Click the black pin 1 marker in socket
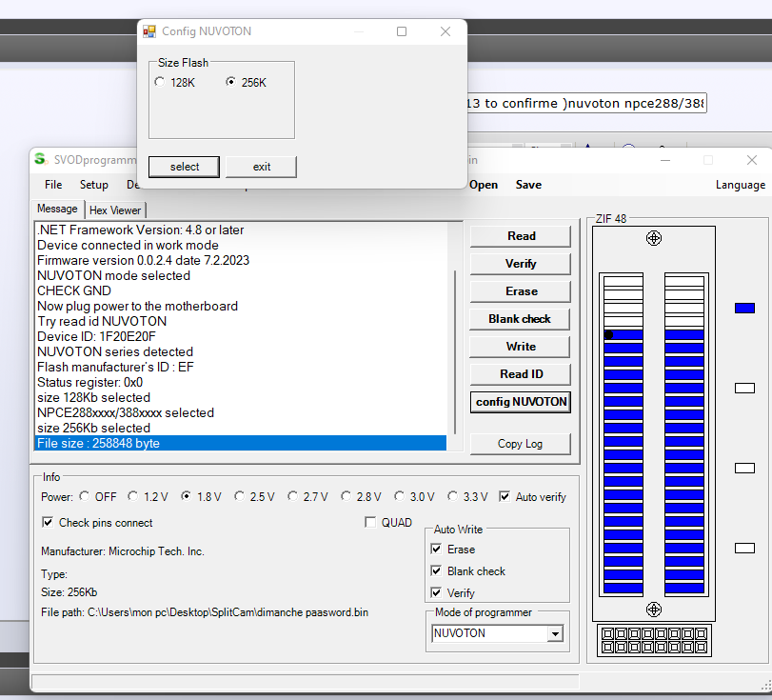Viewport: 772px width, 700px height. click(x=608, y=334)
